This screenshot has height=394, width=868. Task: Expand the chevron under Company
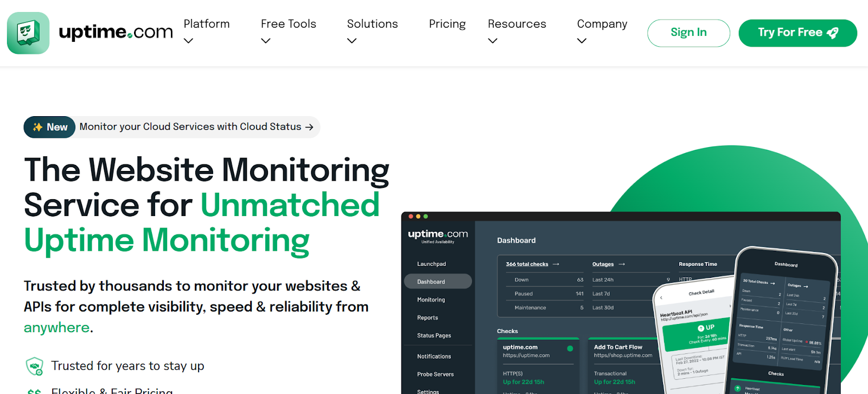coord(582,41)
